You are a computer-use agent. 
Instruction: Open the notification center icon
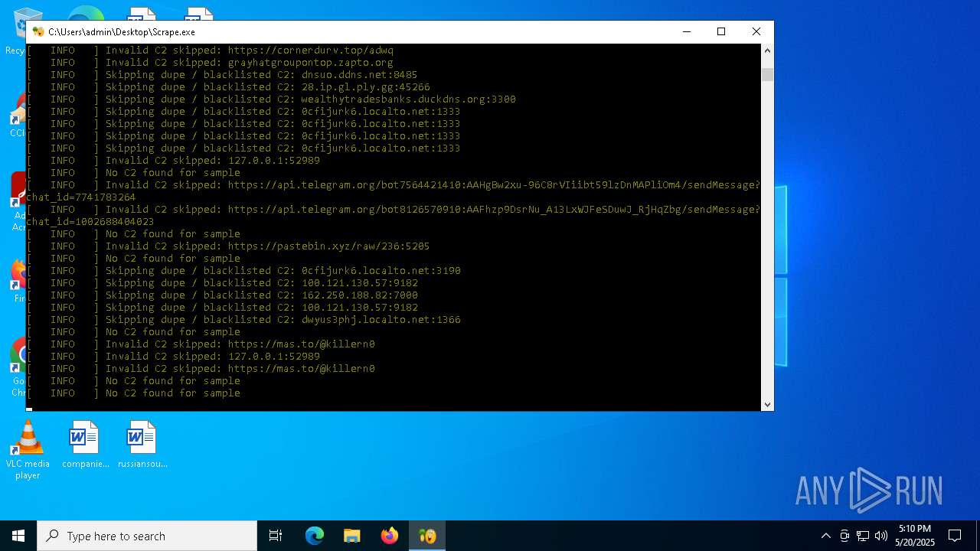[x=955, y=536]
